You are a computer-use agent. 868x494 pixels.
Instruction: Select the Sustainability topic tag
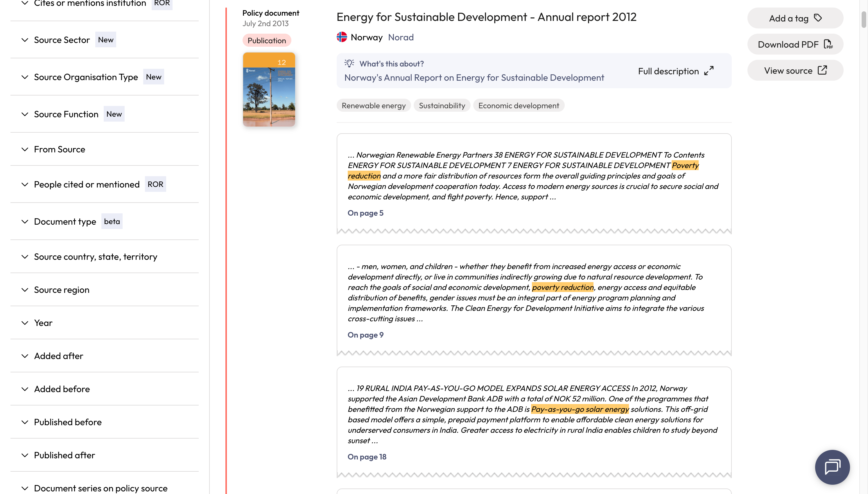[x=442, y=106]
